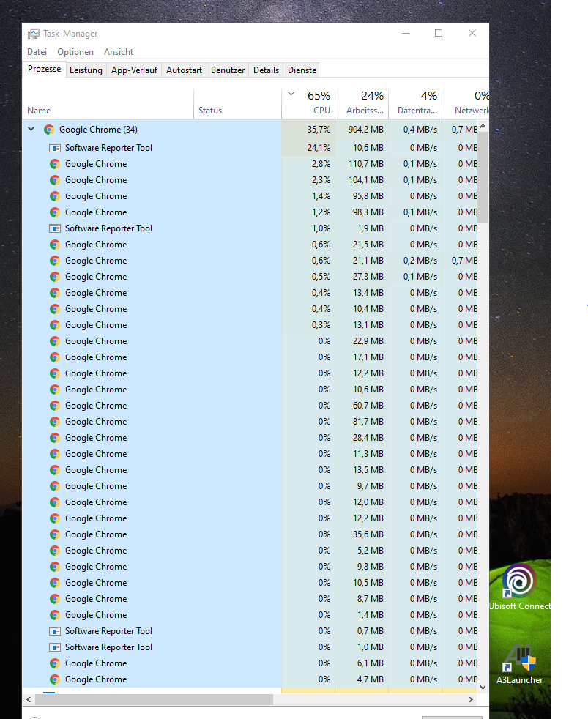The height and width of the screenshot is (719, 588).
Task: Click Chrome icon of process using 4,7 MB
Action: 55,679
